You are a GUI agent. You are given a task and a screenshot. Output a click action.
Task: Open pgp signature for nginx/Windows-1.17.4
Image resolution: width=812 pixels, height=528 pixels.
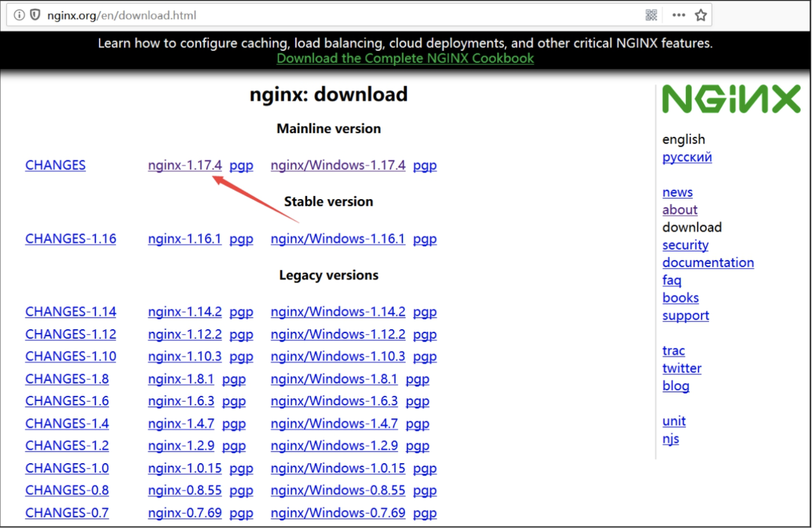coord(425,166)
